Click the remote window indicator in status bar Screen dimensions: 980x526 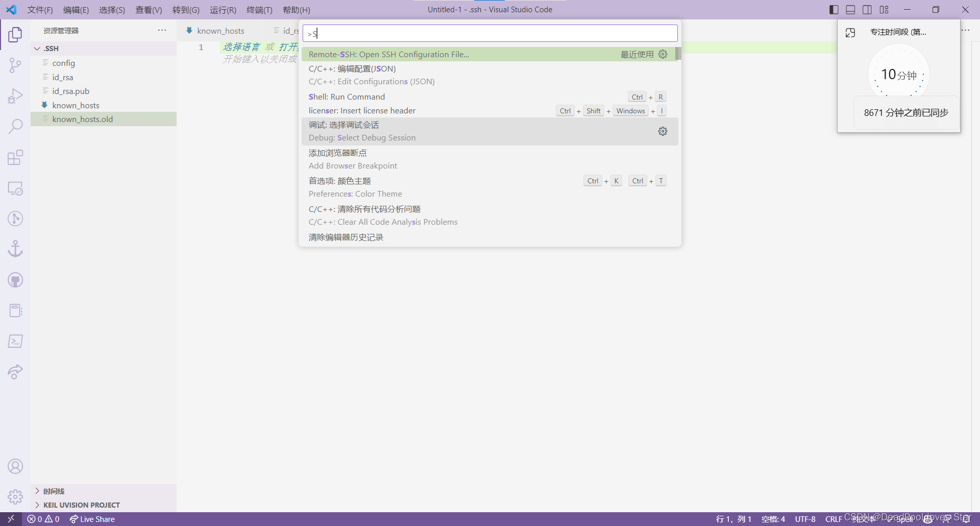[x=11, y=519]
